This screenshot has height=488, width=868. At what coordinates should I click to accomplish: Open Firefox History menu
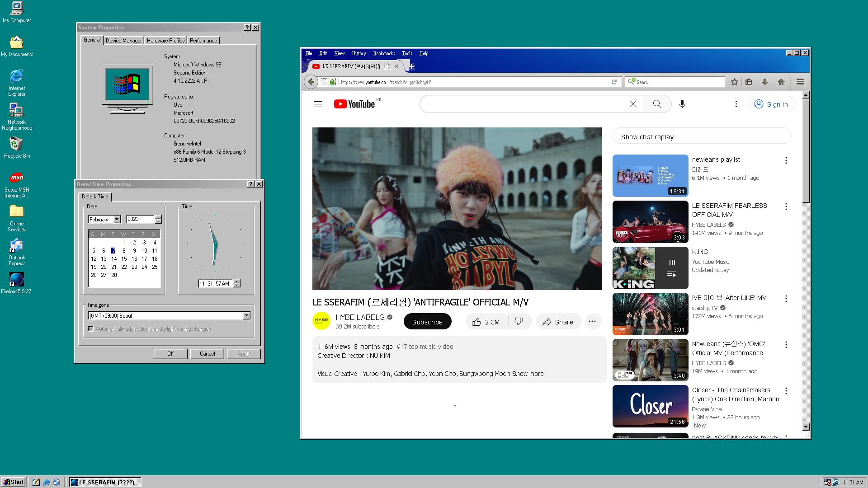tap(359, 53)
